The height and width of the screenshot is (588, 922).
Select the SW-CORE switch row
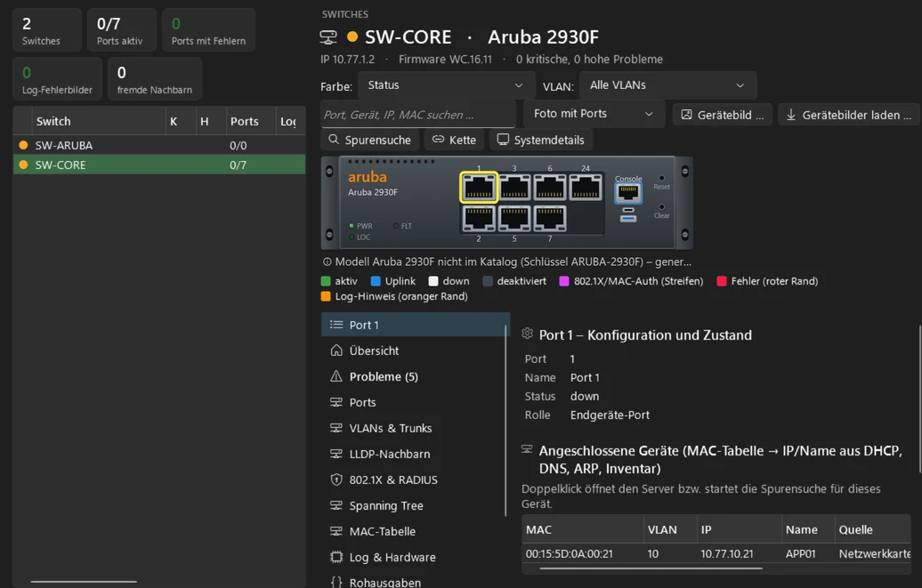[158, 165]
